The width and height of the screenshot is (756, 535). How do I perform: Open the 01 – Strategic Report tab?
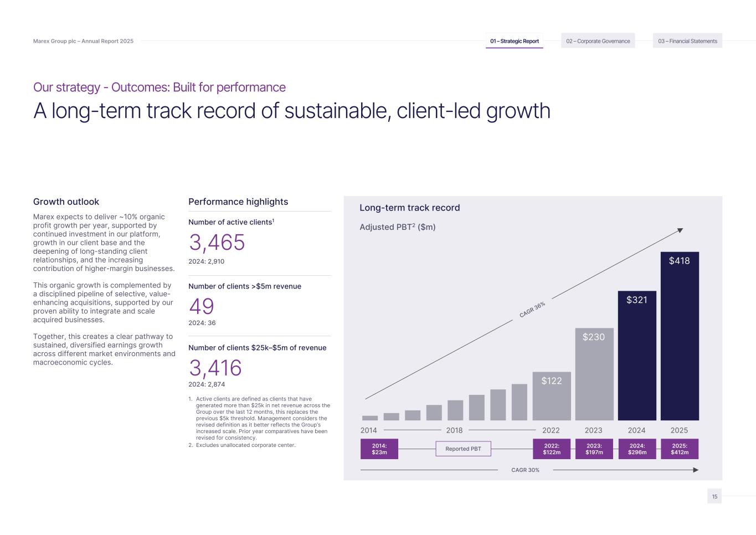pos(514,41)
